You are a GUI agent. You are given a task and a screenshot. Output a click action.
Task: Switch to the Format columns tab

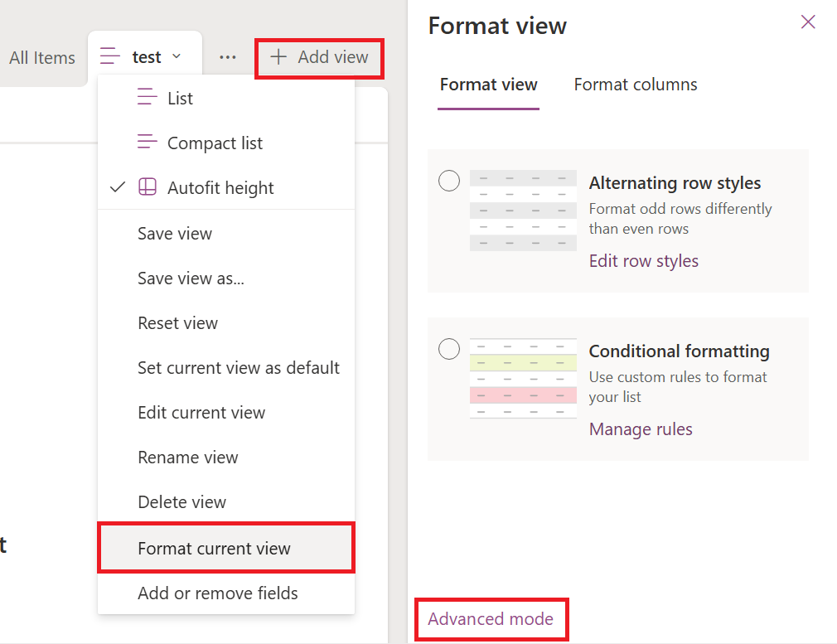635,84
